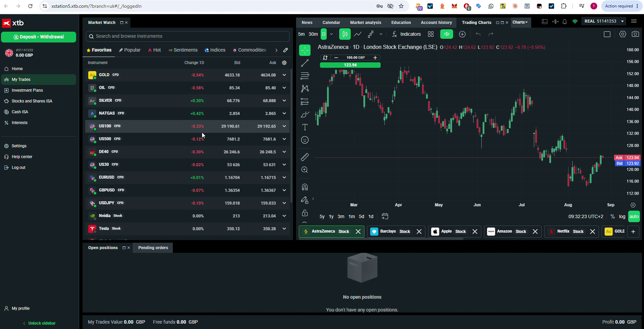Redo the chart action
This screenshot has width=644, height=329.
[491, 34]
